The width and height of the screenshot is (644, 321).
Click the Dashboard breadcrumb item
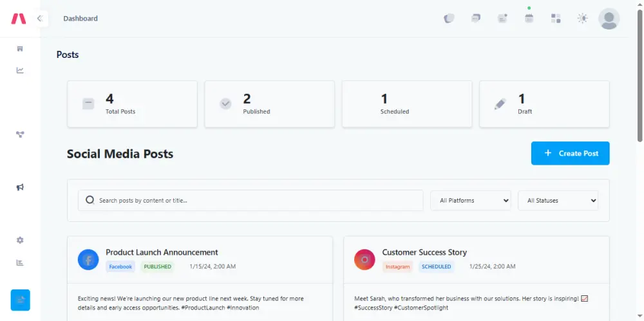pos(80,19)
